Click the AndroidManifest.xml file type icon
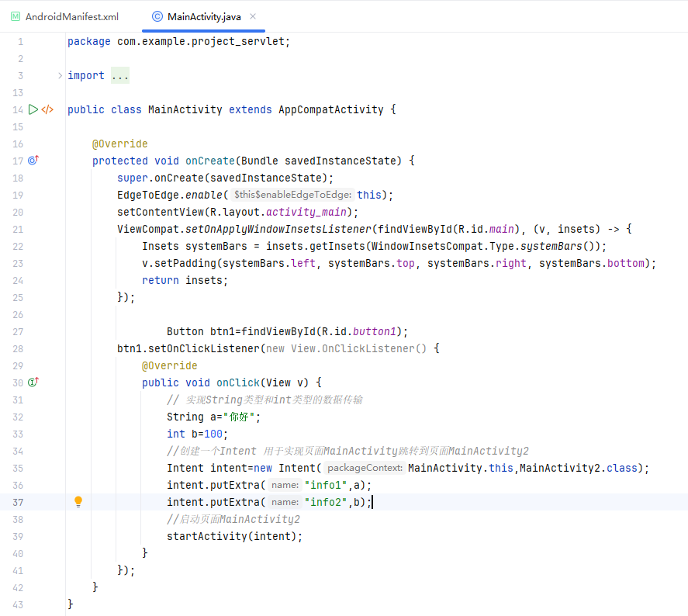The height and width of the screenshot is (616, 688). coord(16,16)
